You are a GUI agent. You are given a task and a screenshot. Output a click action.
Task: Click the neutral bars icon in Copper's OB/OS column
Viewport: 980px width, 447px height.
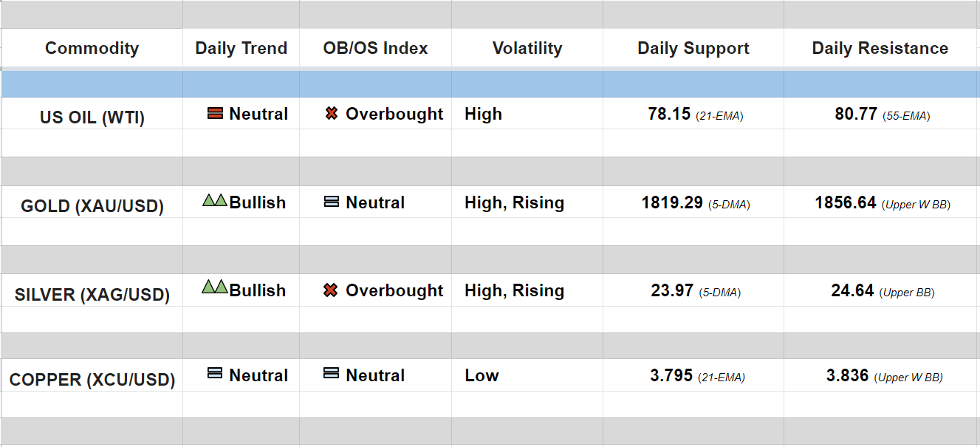point(332,374)
